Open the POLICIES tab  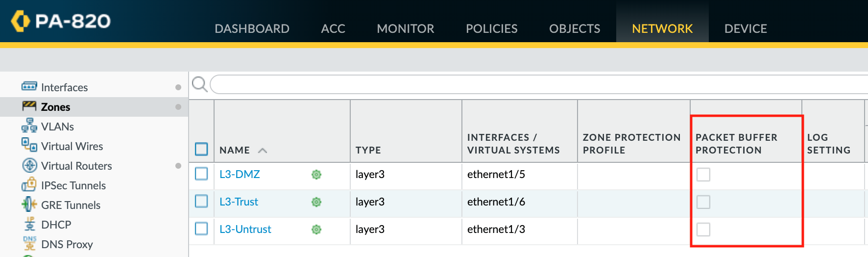[491, 28]
